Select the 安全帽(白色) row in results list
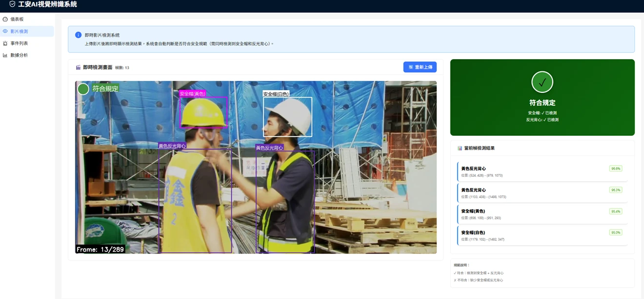Screen dimensions: 644x299 (x=542, y=235)
